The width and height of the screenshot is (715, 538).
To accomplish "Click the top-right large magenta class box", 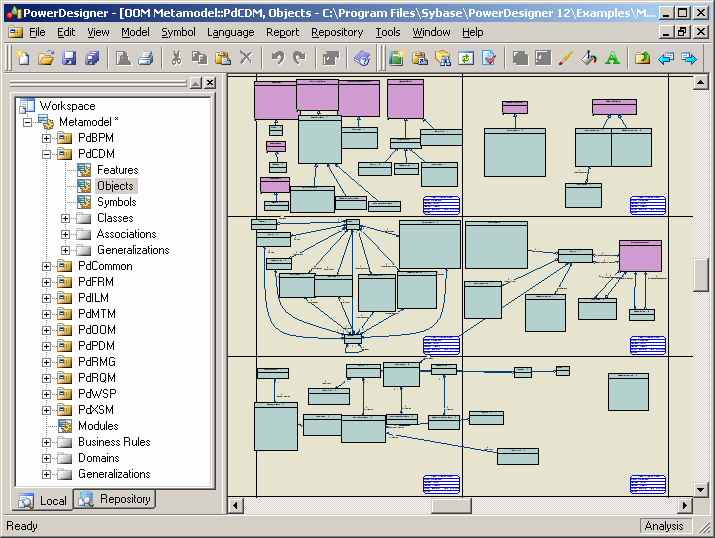I will pos(614,107).
